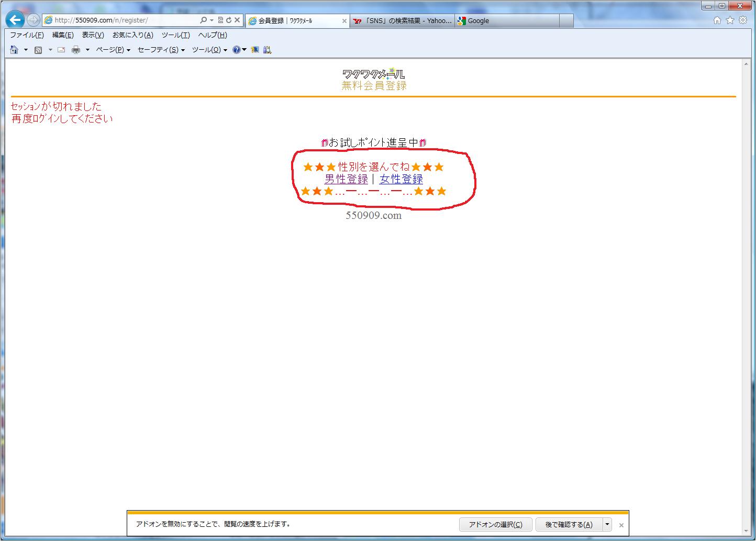
Task: Open the ツール(T) menu in menu bar
Action: coord(175,35)
